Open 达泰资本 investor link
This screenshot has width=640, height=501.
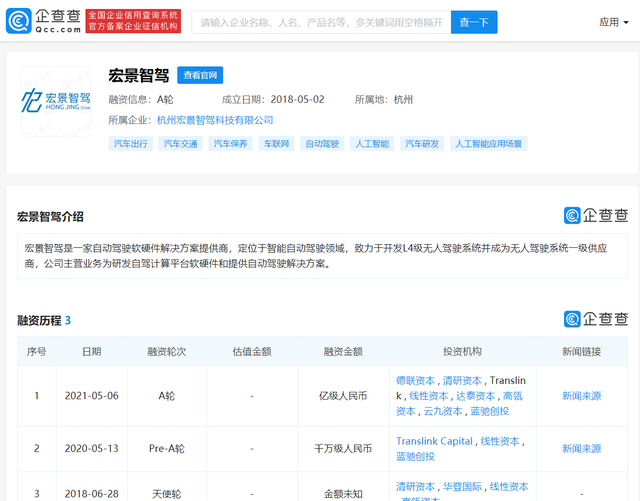click(x=476, y=396)
